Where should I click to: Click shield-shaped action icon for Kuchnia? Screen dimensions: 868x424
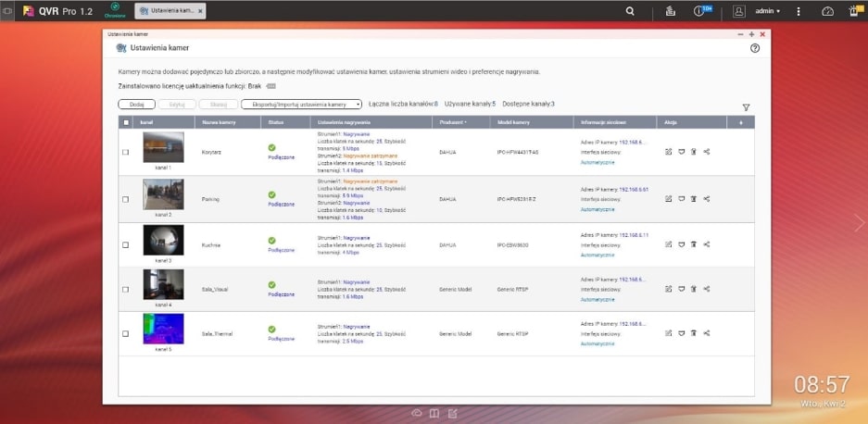tap(682, 244)
